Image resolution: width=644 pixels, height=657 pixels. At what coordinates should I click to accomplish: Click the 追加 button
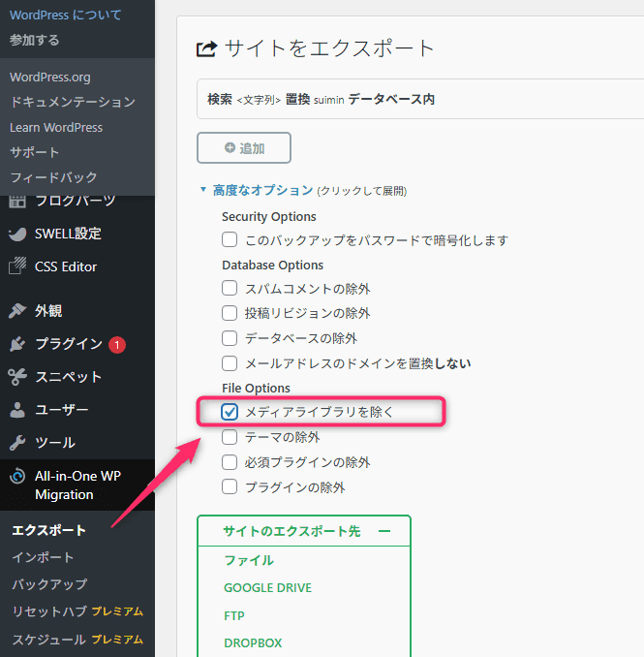(x=244, y=148)
